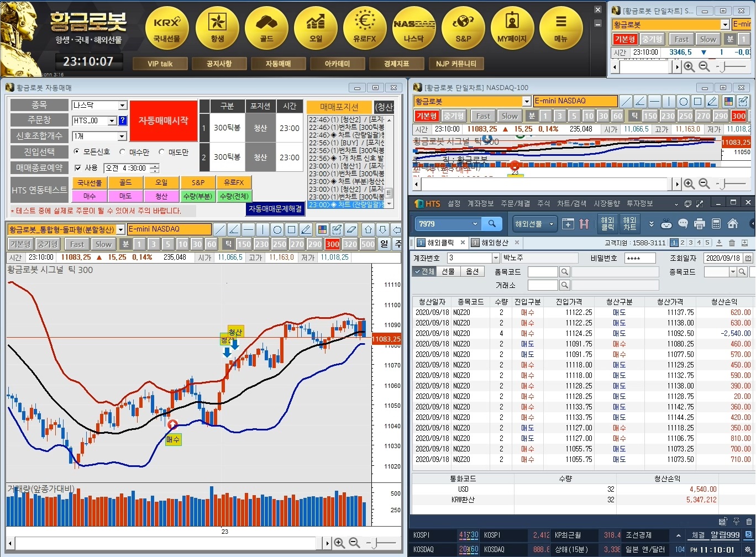The height and width of the screenshot is (557, 756).
Task: Expand the 해외선물 dropdown in HTS
Action: pos(534,224)
